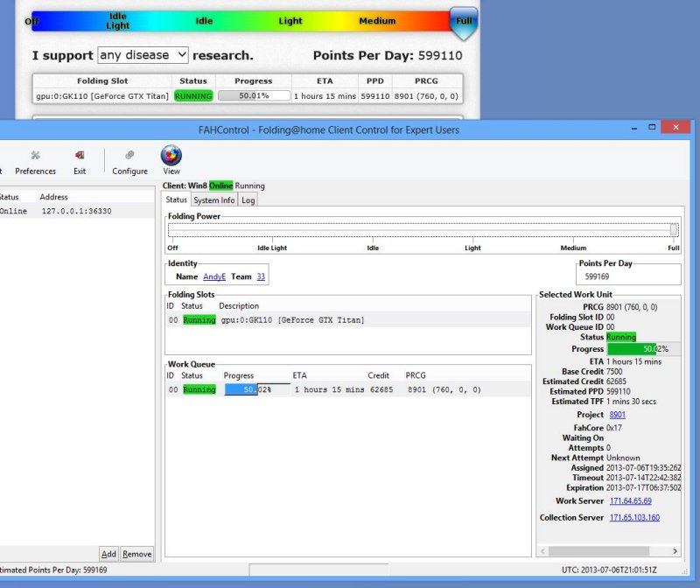The height and width of the screenshot is (588, 700).
Task: Switch to the System Info tab
Action: coord(214,200)
